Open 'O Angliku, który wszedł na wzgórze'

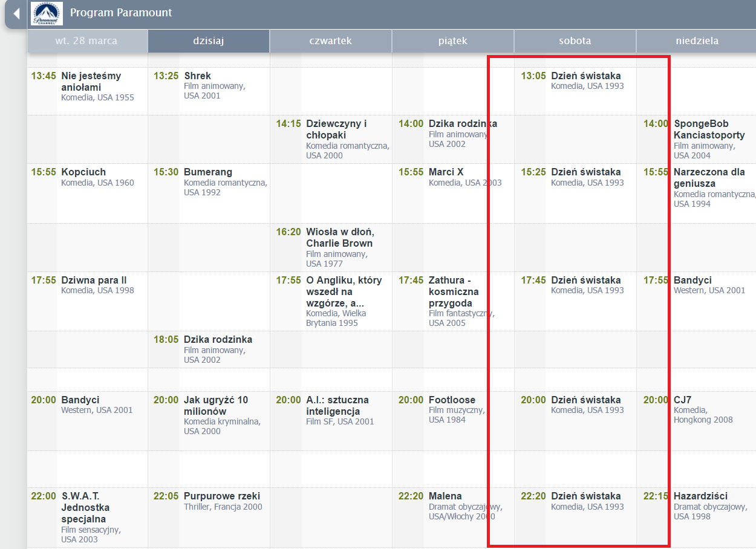click(344, 291)
